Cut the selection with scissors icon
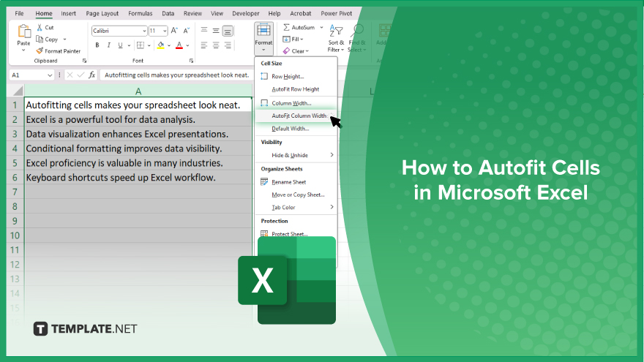The image size is (644, 362). 40,27
